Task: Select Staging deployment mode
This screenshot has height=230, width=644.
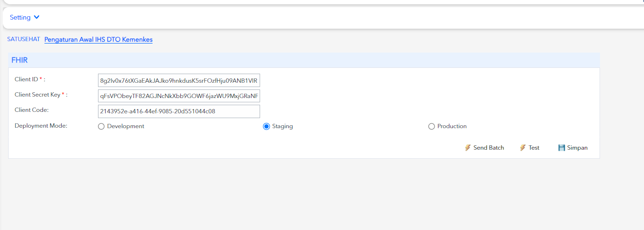Action: tap(266, 127)
